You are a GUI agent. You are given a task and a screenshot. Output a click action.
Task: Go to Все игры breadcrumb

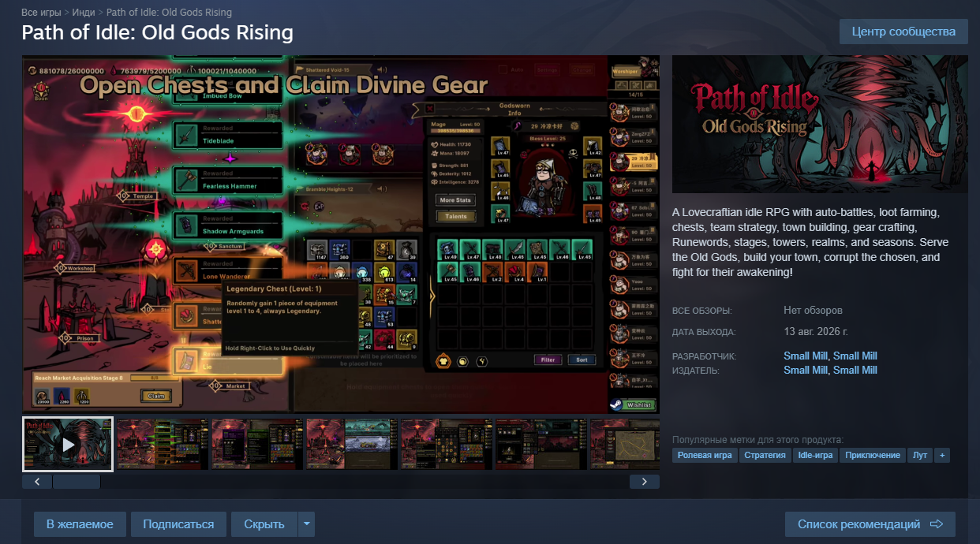[41, 13]
